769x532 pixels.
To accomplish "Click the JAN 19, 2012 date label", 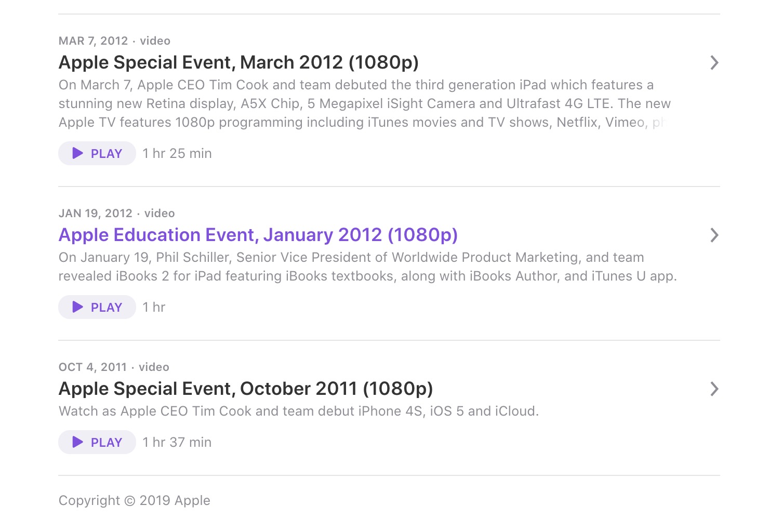I will tap(96, 214).
